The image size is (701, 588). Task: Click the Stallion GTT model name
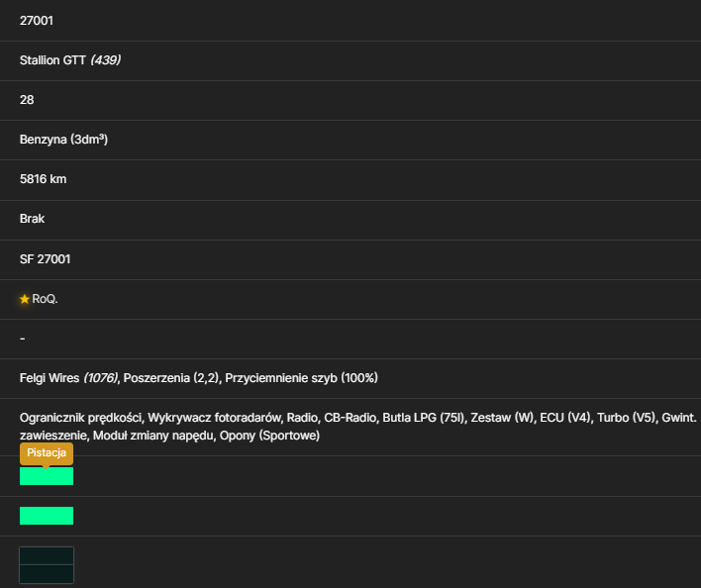click(52, 60)
